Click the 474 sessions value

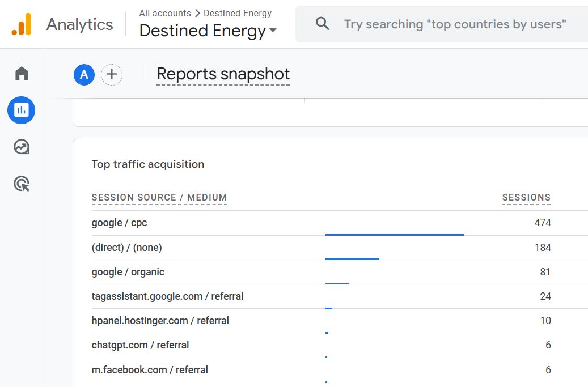543,223
